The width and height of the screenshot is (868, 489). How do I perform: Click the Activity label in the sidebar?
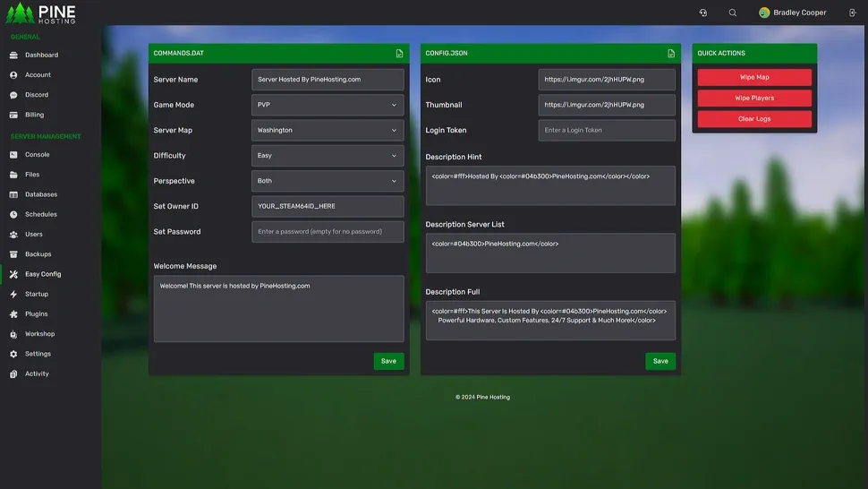[37, 373]
